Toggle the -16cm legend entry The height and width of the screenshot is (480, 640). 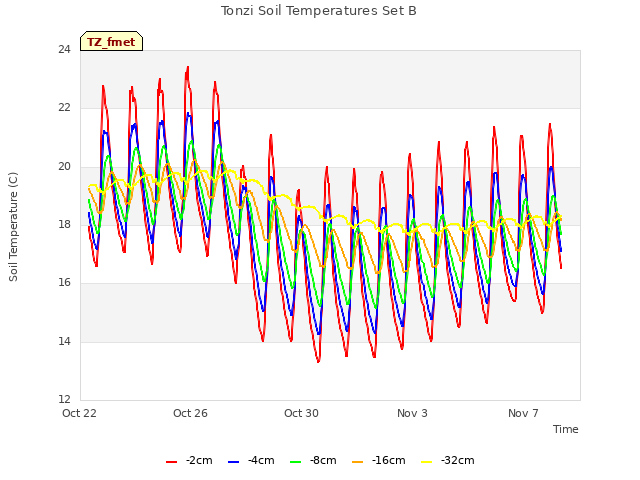coord(379,461)
